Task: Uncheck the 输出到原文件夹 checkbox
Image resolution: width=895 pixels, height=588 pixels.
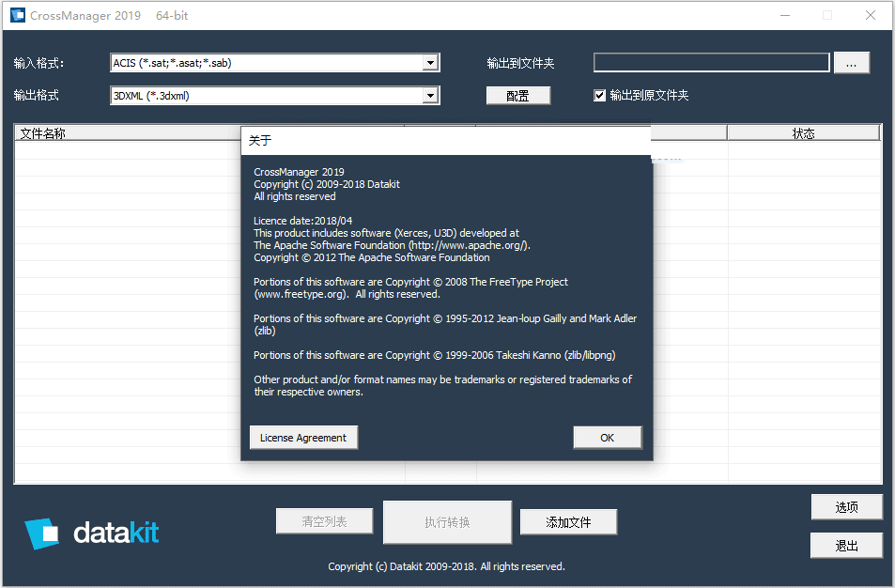Action: [x=600, y=95]
